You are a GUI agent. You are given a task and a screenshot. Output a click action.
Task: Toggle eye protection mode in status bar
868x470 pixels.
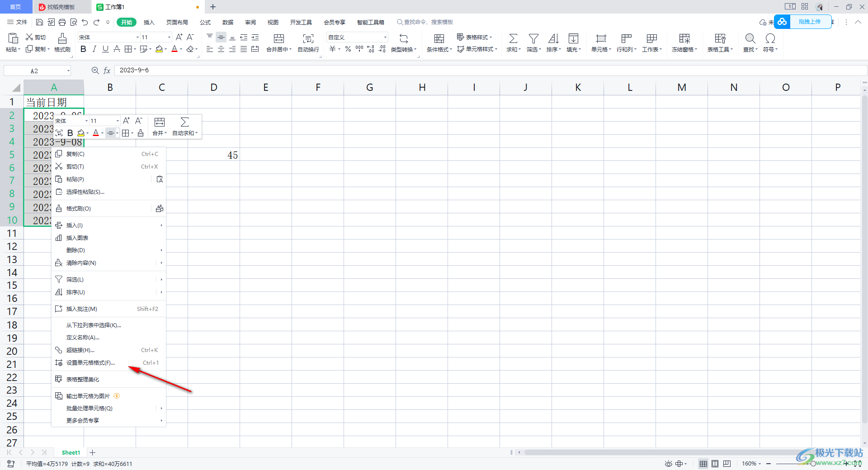(x=668, y=464)
